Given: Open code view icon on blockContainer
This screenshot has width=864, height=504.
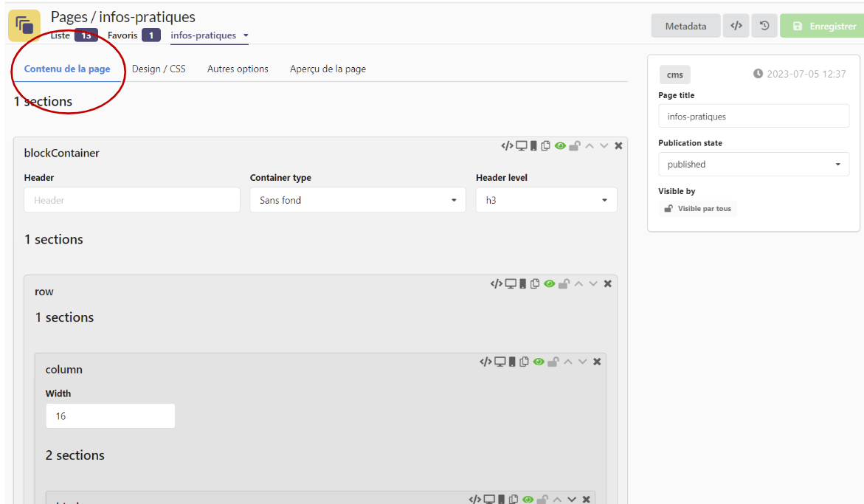Looking at the screenshot, I should tap(507, 146).
